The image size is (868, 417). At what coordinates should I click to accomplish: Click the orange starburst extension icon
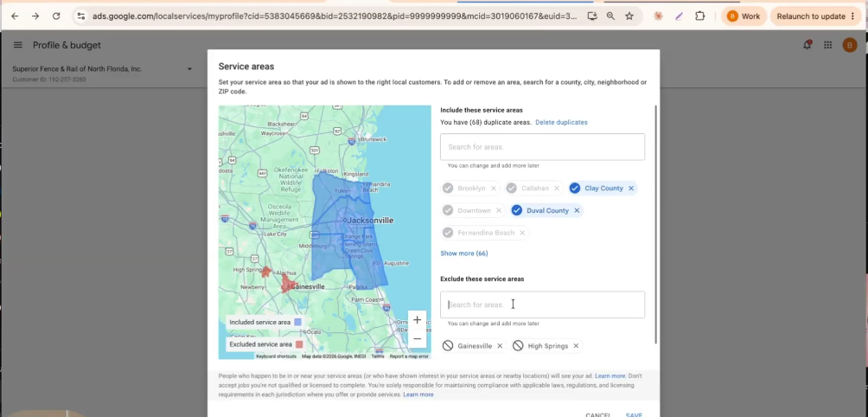(x=658, y=16)
